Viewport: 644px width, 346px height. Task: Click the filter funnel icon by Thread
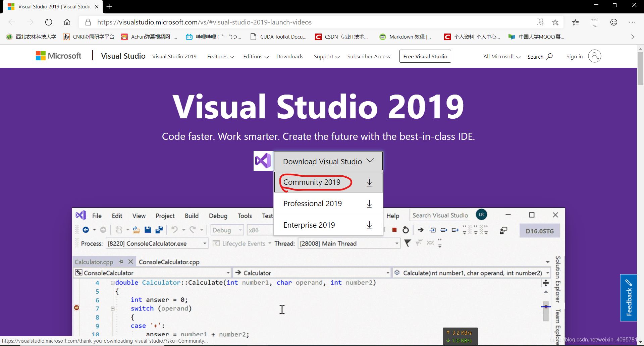[408, 243]
